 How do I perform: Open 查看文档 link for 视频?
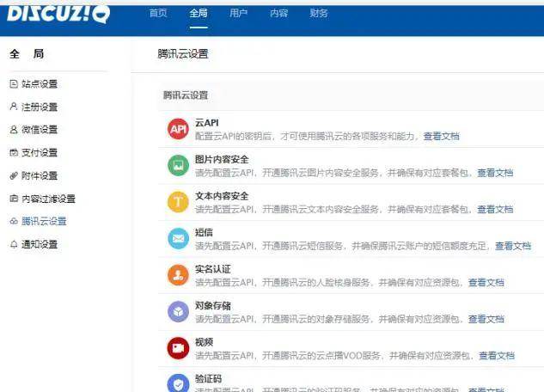(497, 356)
